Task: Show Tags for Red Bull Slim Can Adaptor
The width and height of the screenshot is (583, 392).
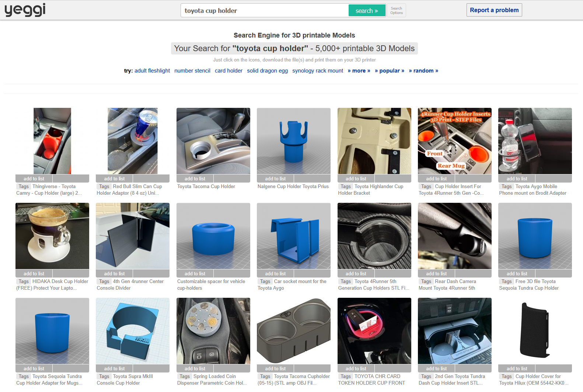Action: (104, 187)
